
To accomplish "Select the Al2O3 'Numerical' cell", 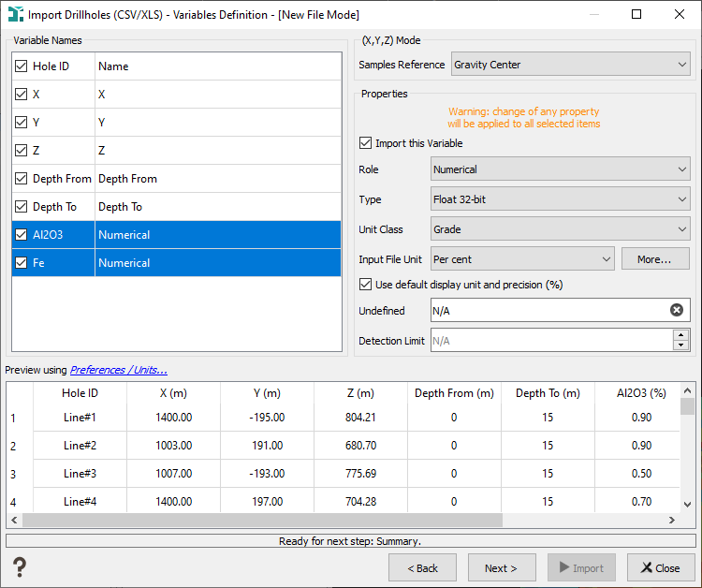I will pyautogui.click(x=218, y=235).
